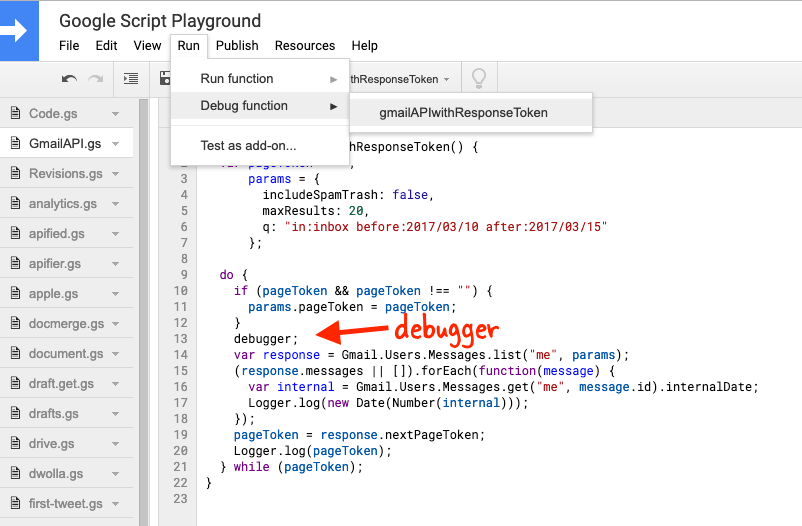Open dropdown arrow for docmerge.gs
802x526 pixels.
tap(116, 324)
